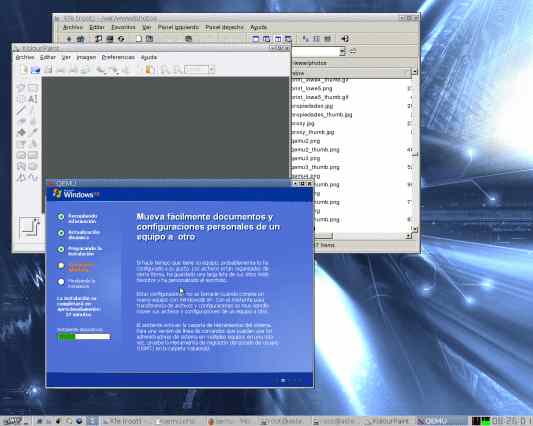Select the Curve tool in KolourPaint

(33, 177)
